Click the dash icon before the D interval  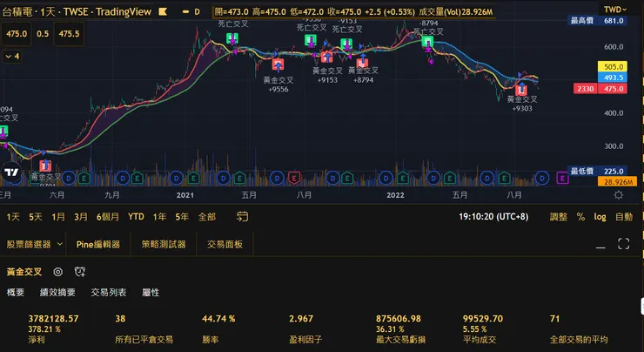[185, 12]
